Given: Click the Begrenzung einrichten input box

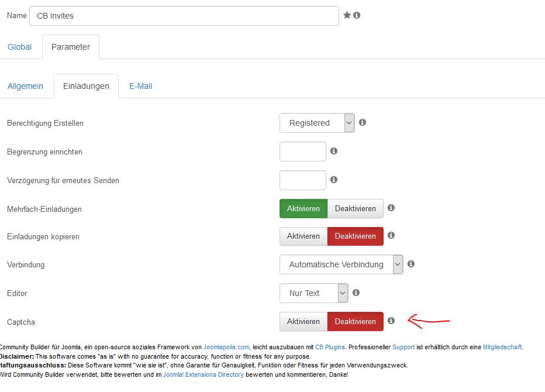Looking at the screenshot, I should [303, 152].
